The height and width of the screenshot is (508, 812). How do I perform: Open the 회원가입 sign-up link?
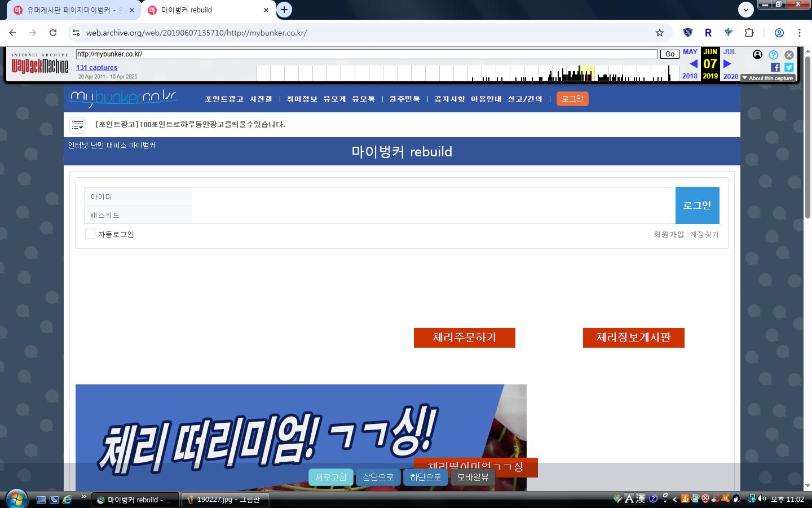(x=669, y=234)
